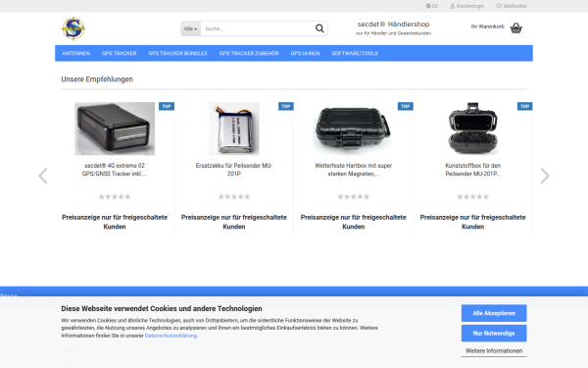The width and height of the screenshot is (588, 368).
Task: Click TOP badge on Wetterfeste Hartbox
Action: [x=406, y=106]
